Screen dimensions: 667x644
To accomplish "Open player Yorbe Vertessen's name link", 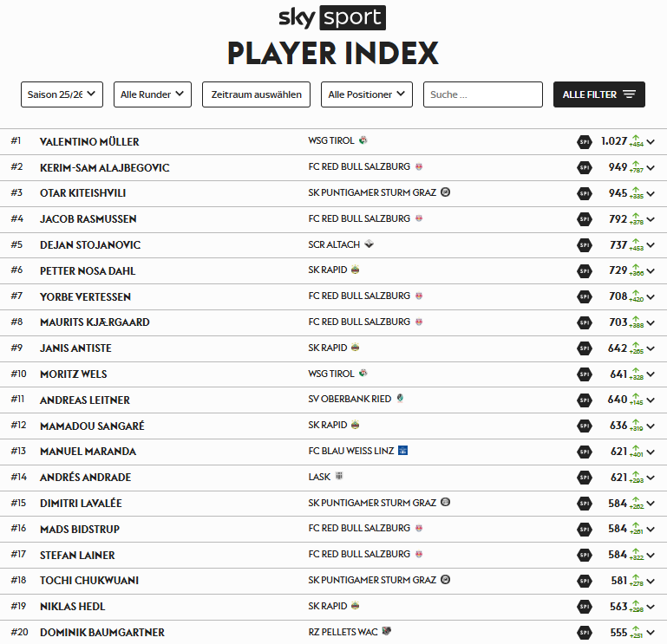I will pos(85,296).
